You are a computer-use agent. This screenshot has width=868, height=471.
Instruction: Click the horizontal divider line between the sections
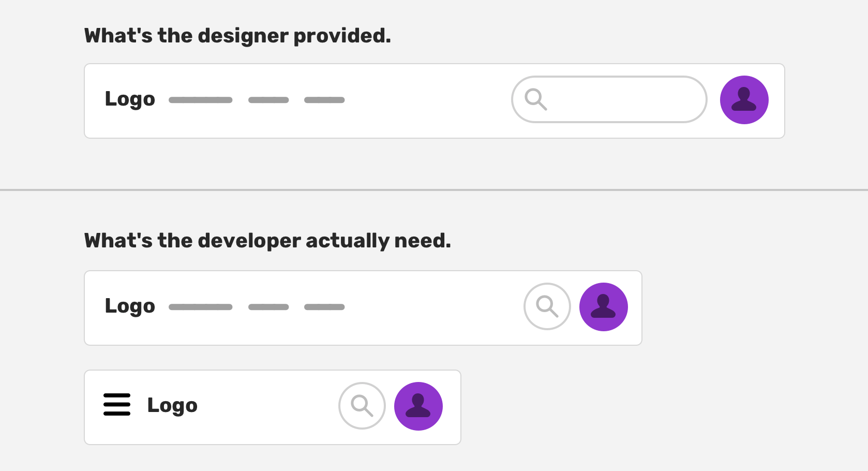tap(434, 190)
